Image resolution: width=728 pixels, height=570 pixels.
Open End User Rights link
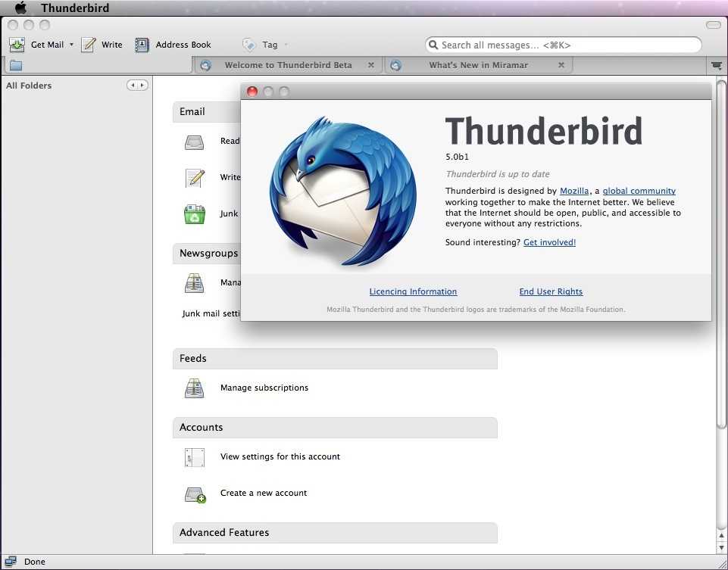[x=551, y=291]
